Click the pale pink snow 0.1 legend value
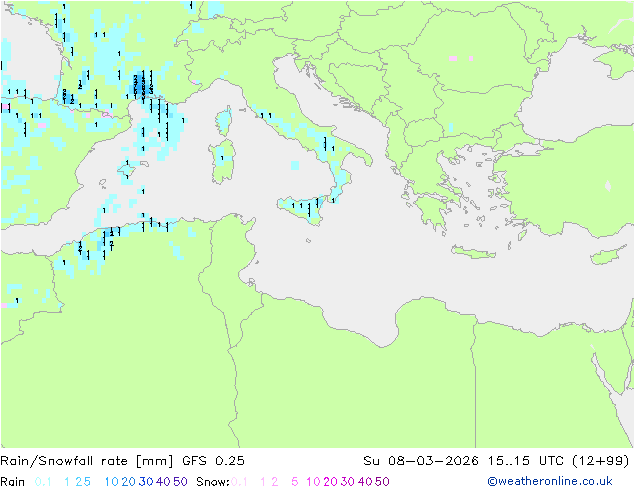Screen dimensions: 634x490 pyautogui.click(x=239, y=482)
